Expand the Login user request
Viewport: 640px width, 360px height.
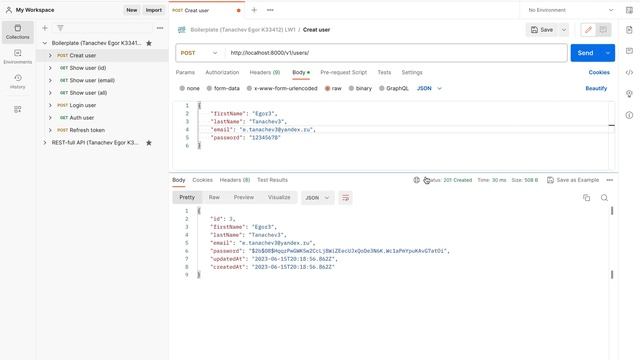pos(50,105)
